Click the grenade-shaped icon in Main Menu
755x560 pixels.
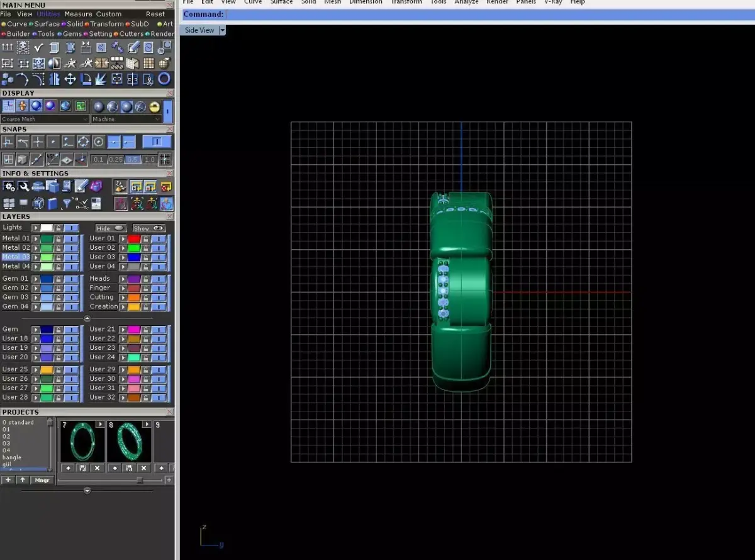coord(164,64)
